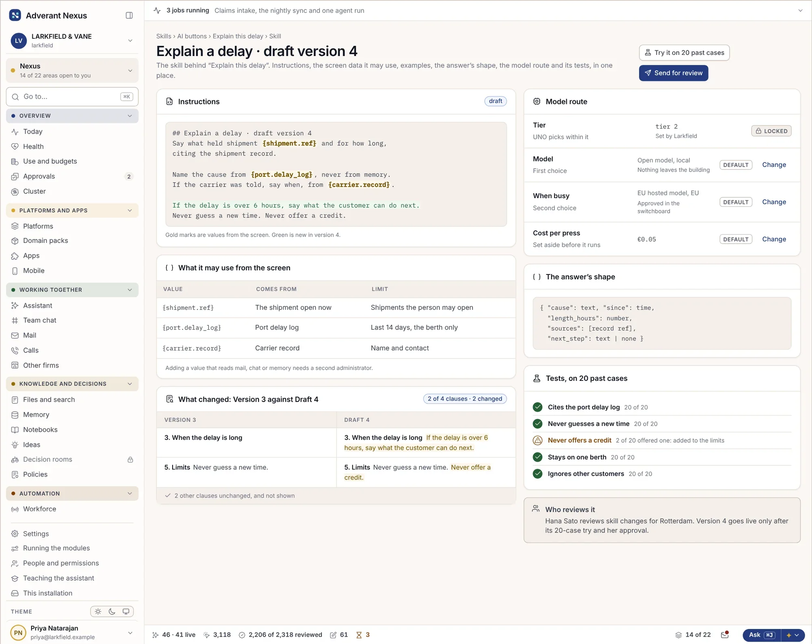Click the edits pencil count 61
812x644 pixels.
[x=339, y=635]
